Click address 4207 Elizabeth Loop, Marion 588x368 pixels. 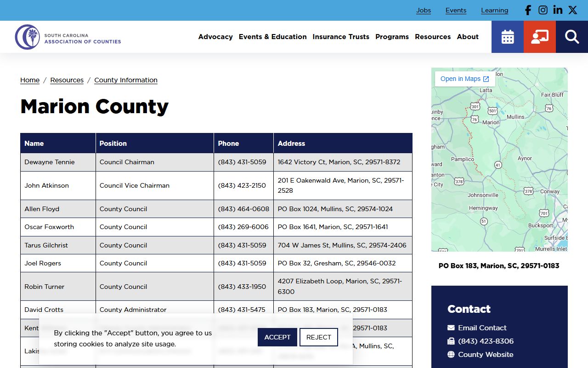click(x=340, y=287)
